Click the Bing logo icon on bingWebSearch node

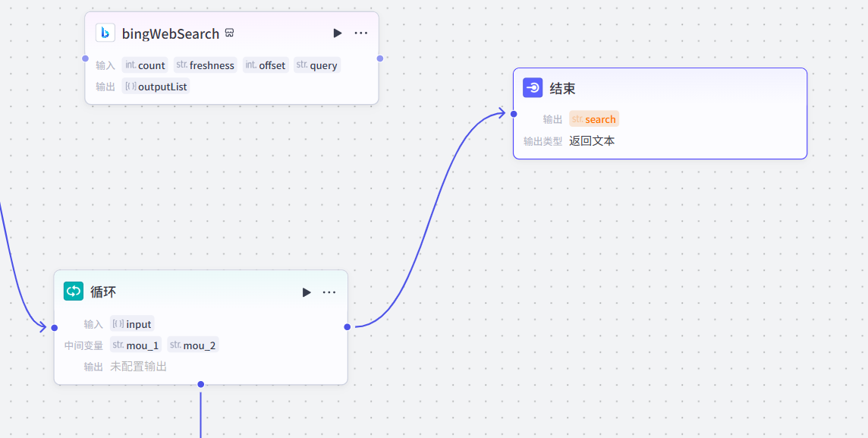[x=105, y=33]
